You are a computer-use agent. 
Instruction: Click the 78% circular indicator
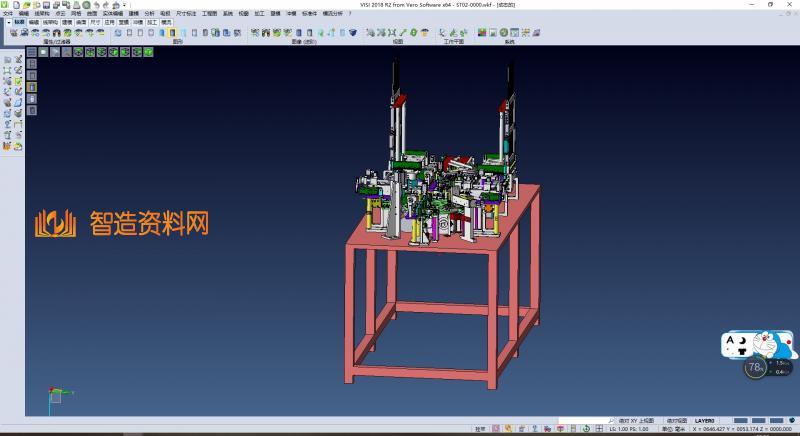(755, 368)
